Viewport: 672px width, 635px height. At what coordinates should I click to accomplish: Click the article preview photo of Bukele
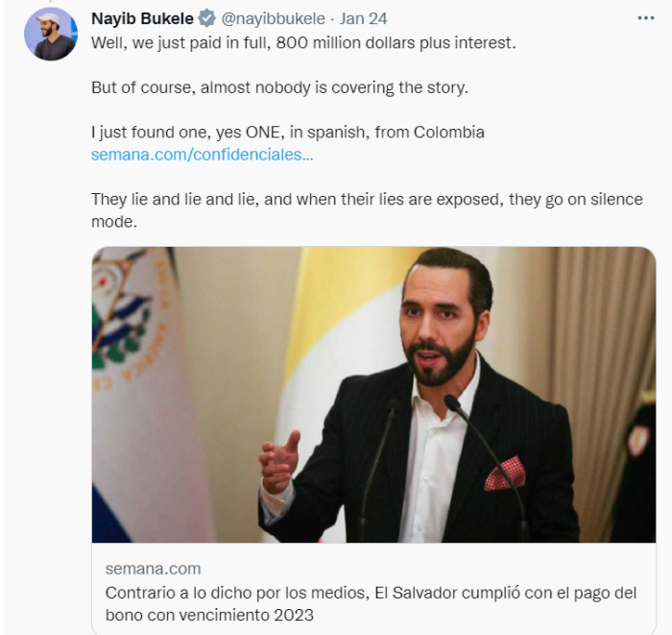click(373, 394)
